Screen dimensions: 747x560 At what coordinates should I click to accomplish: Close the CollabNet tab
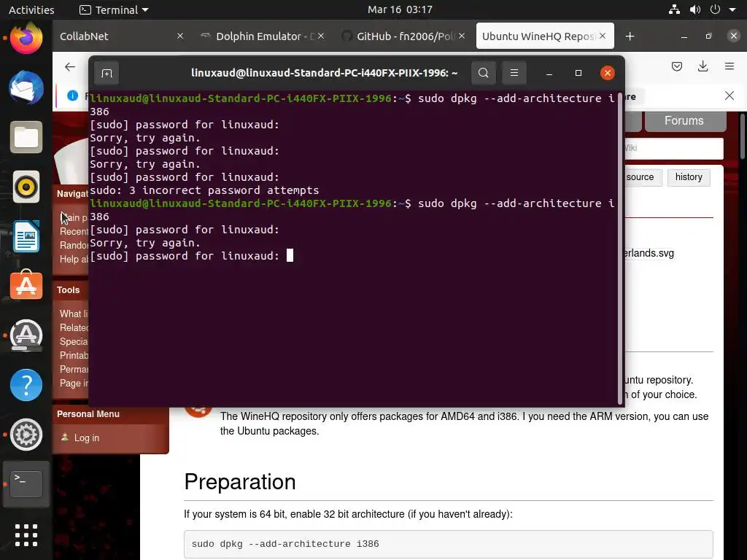[180, 36]
